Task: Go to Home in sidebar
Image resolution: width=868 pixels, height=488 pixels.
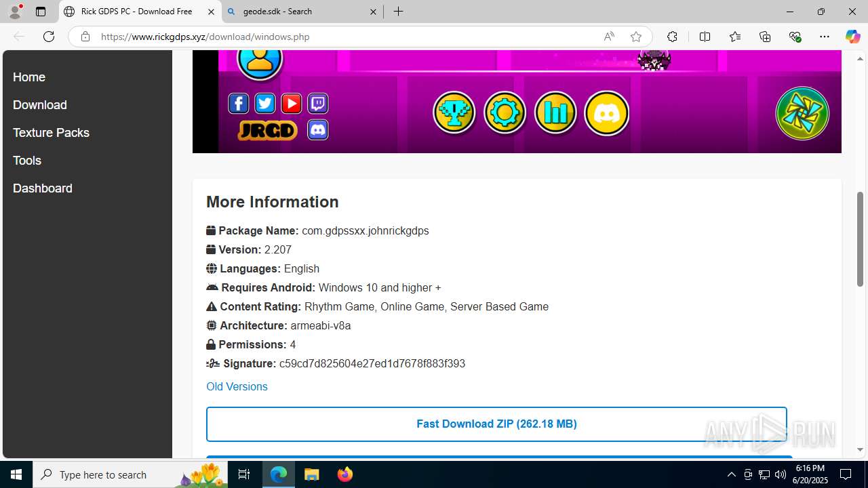Action: 29,77
